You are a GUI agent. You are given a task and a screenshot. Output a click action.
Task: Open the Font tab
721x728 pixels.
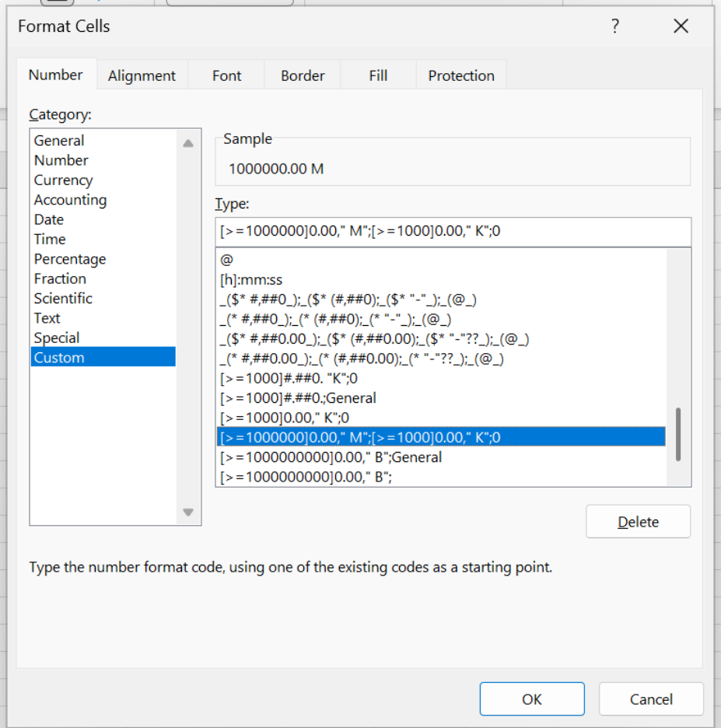click(x=226, y=75)
